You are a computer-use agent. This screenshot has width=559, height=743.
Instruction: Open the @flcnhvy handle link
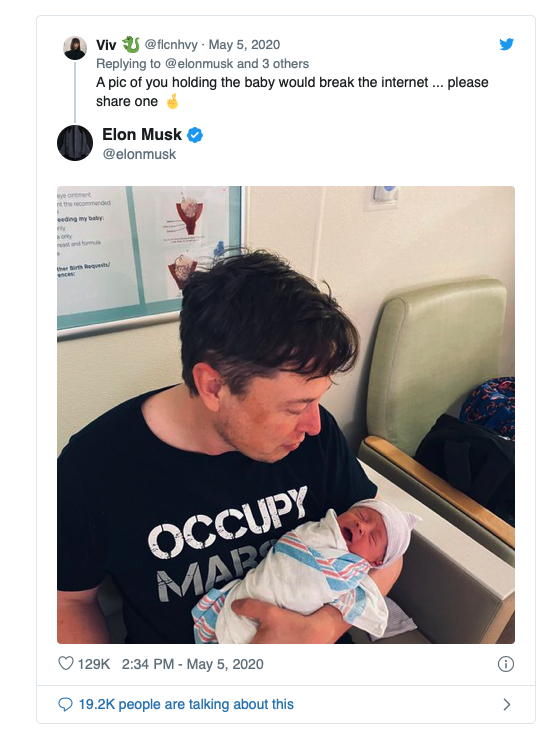[171, 45]
